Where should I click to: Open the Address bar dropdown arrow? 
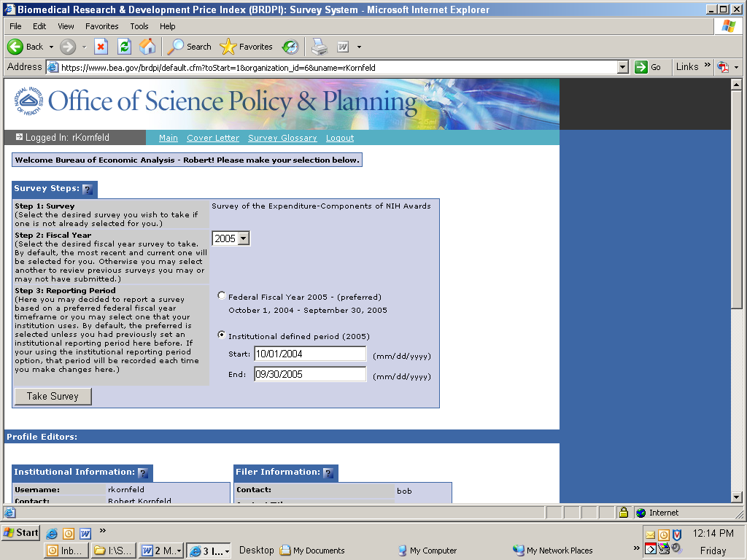pos(623,67)
